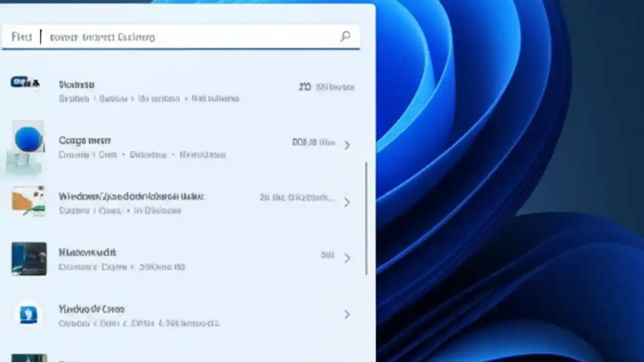Expand the chevron on the third search result

[x=347, y=202]
